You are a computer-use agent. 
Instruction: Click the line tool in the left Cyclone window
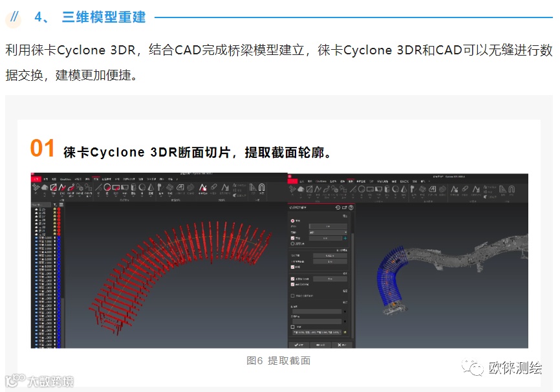[x=98, y=187]
